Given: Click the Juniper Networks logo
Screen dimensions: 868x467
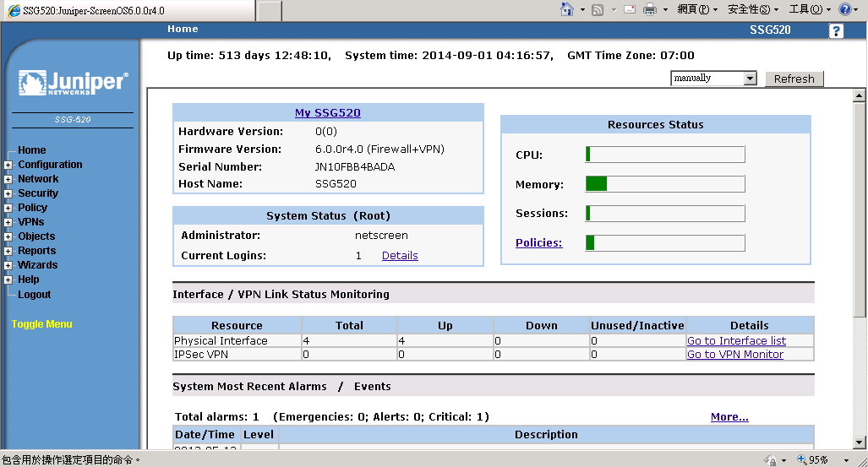Looking at the screenshot, I should 74,83.
